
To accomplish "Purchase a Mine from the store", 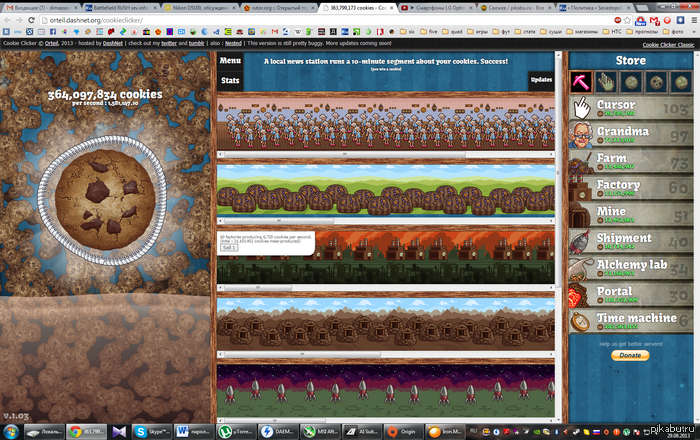I will click(x=631, y=215).
